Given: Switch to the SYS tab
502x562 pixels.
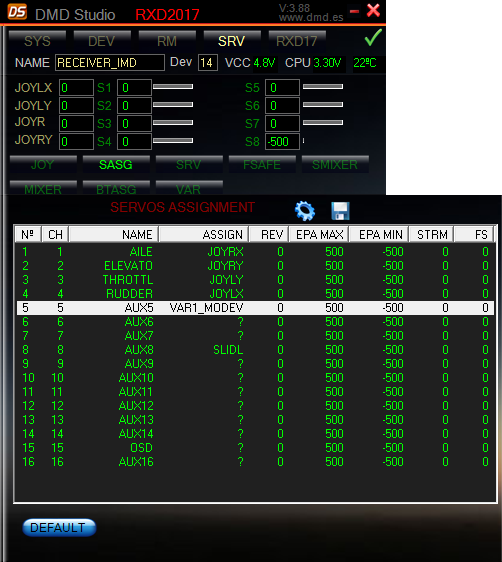Looking at the screenshot, I should point(37,41).
